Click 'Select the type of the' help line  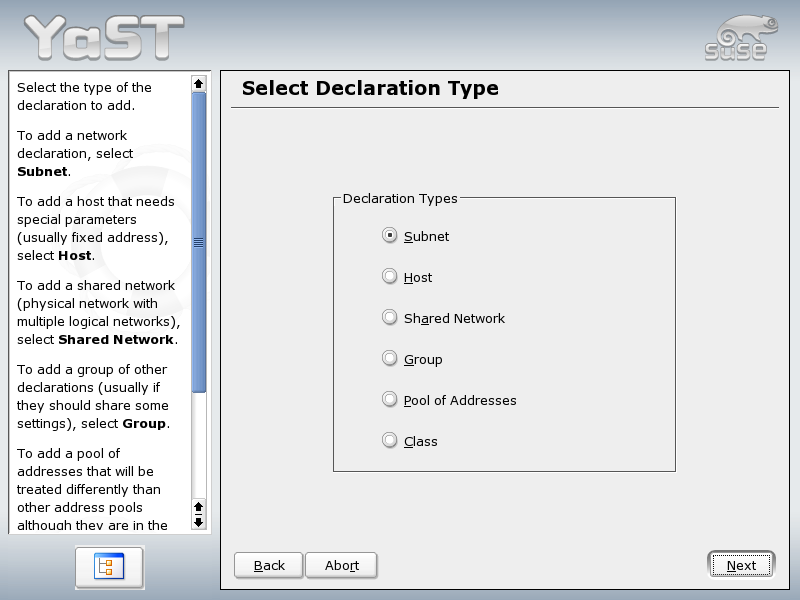click(84, 88)
